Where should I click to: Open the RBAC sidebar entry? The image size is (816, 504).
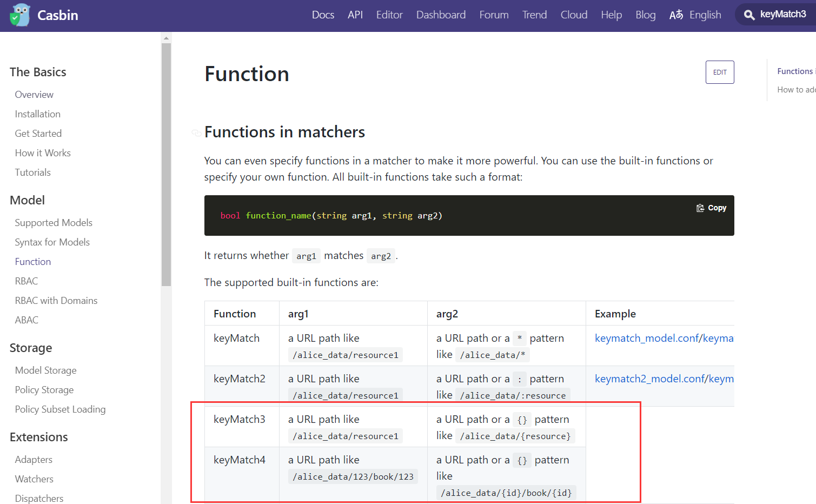point(26,281)
